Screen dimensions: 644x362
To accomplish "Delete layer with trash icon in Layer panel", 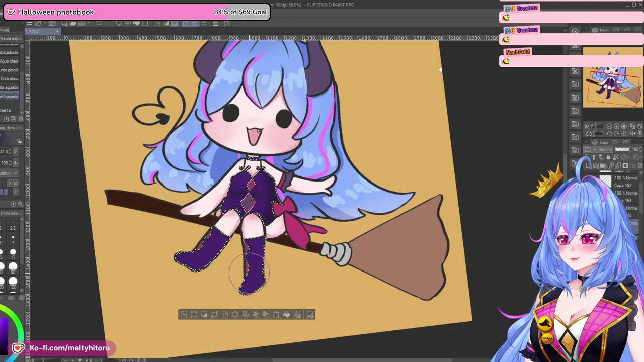I will (x=640, y=166).
